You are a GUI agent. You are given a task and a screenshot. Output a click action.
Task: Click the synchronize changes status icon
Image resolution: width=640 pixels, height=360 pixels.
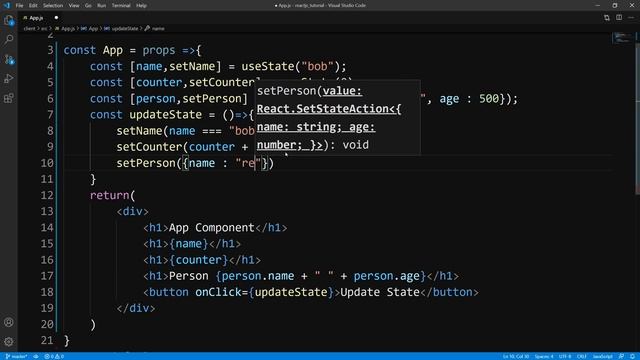[x=36, y=356]
